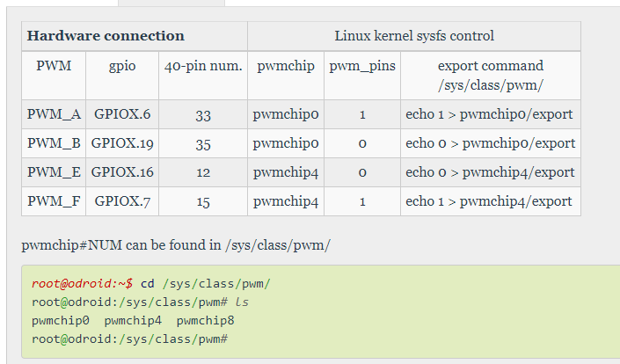Click the "Hardware connection" table header
Viewport: 620px width, 364px height.
[106, 36]
